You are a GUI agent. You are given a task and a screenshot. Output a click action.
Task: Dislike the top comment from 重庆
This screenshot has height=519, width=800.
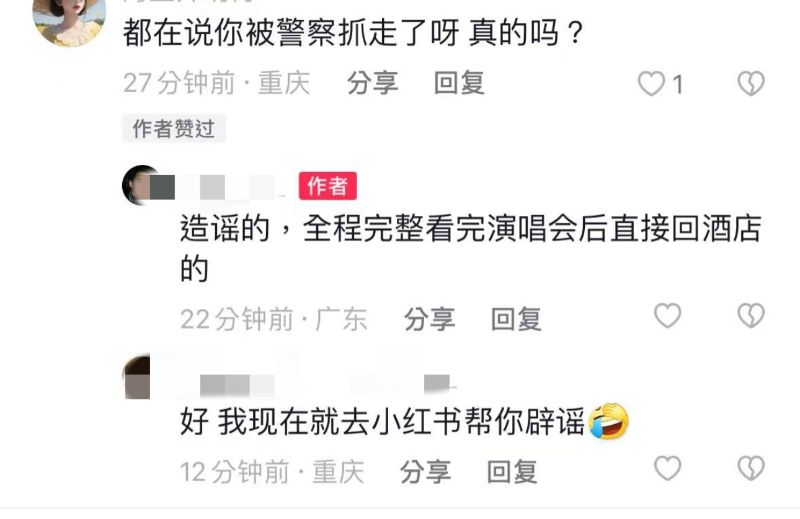point(751,84)
